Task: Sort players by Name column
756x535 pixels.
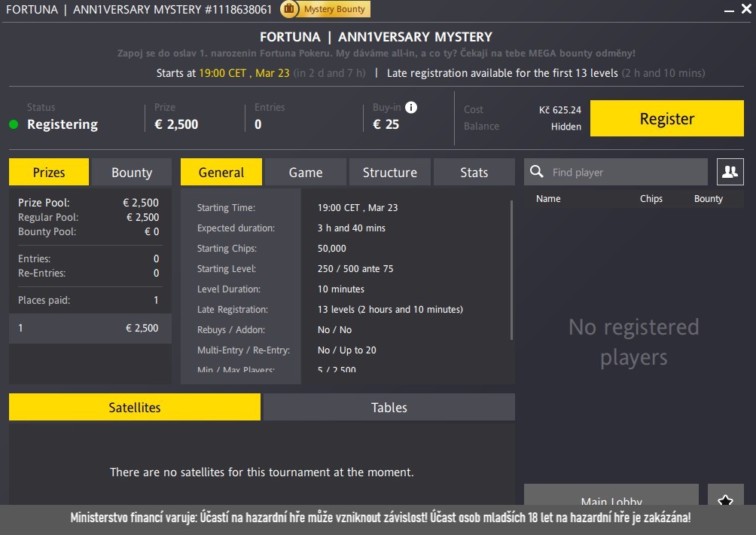Action: (548, 198)
